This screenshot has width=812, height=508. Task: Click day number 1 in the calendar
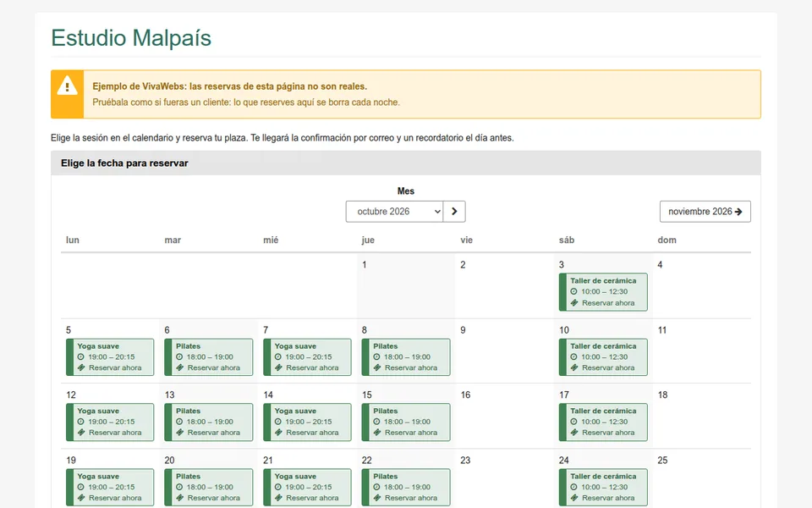[x=364, y=265]
